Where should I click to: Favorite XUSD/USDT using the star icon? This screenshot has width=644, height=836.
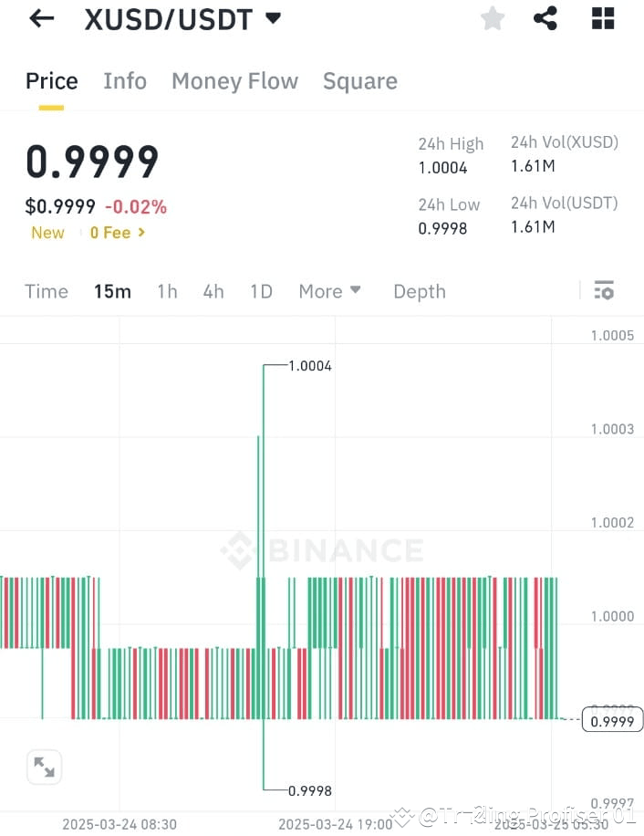pos(493,18)
